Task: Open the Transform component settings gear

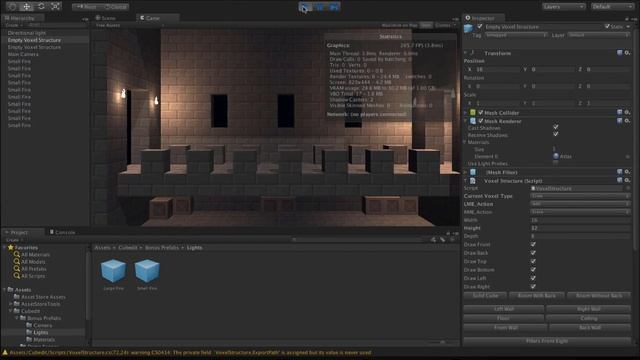Action: pyautogui.click(x=627, y=53)
